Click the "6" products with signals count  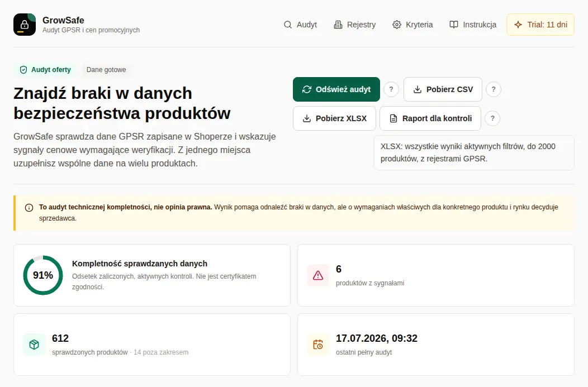click(x=339, y=269)
